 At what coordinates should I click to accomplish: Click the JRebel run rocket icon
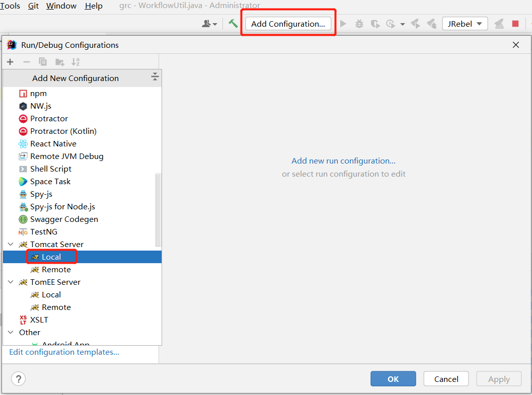click(x=415, y=24)
